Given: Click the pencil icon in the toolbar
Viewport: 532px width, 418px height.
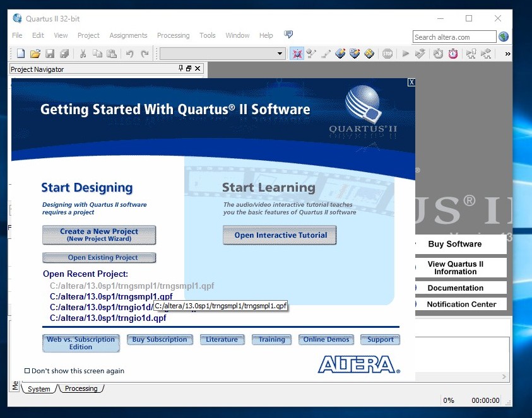Looking at the screenshot, I should (x=326, y=54).
